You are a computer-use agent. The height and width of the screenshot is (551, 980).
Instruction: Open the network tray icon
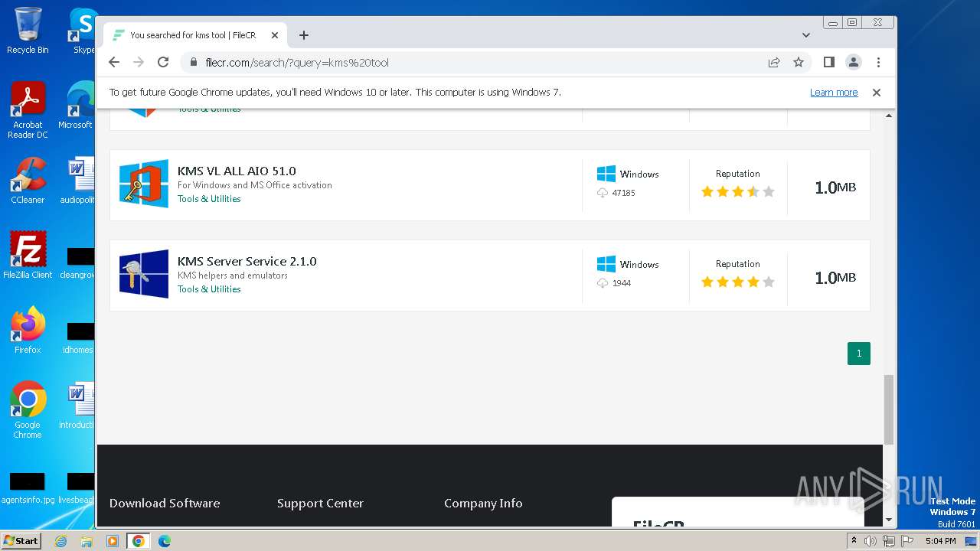coord(889,541)
